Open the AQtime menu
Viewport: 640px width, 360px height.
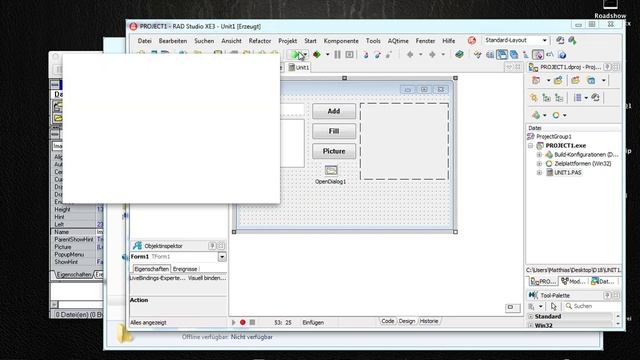click(x=398, y=41)
